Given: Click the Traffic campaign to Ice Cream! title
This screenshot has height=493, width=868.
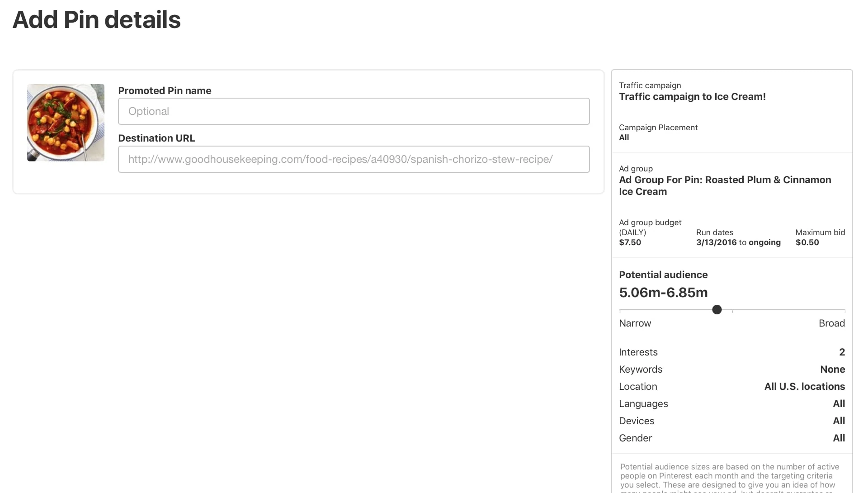Looking at the screenshot, I should pos(692,97).
